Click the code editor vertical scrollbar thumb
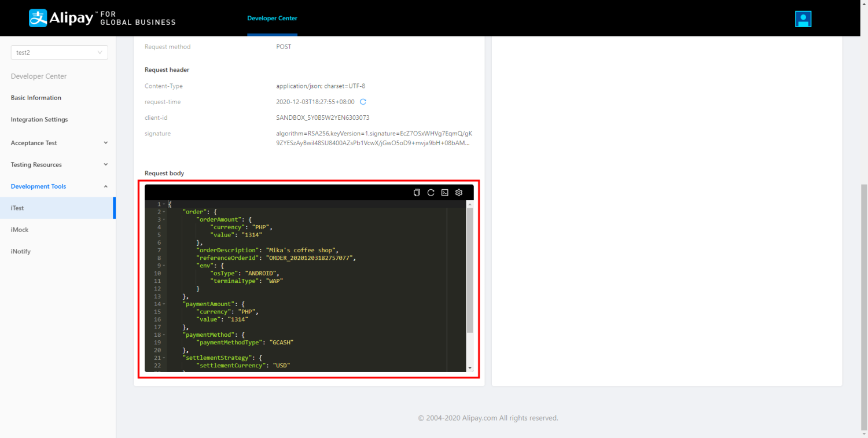This screenshot has height=438, width=868. 470,270
